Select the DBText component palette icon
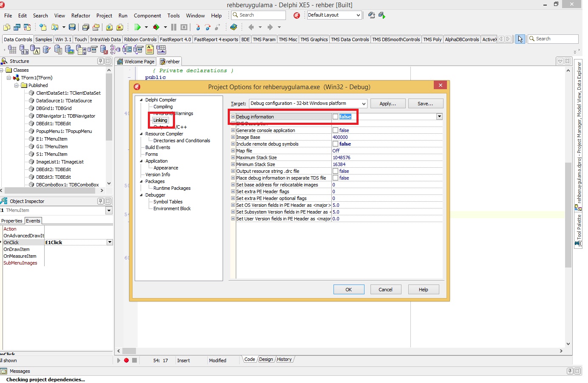Viewport: 588px width, 383px height. 35,50
